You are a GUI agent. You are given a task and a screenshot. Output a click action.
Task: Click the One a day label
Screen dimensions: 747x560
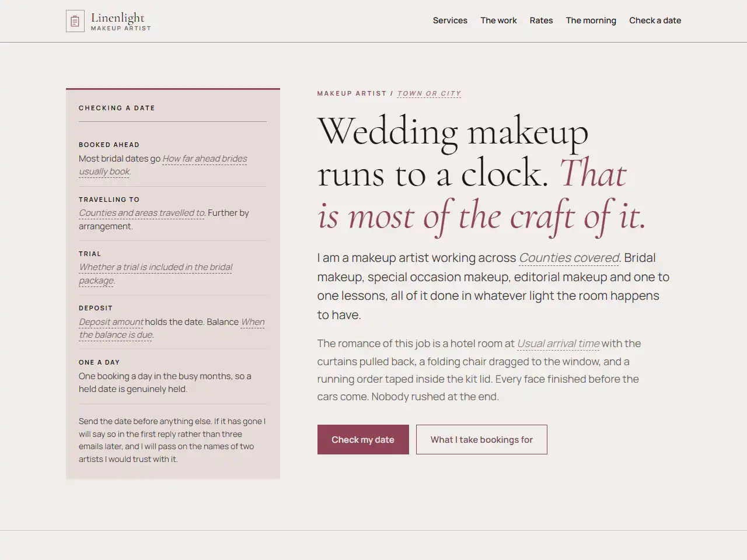(99, 362)
